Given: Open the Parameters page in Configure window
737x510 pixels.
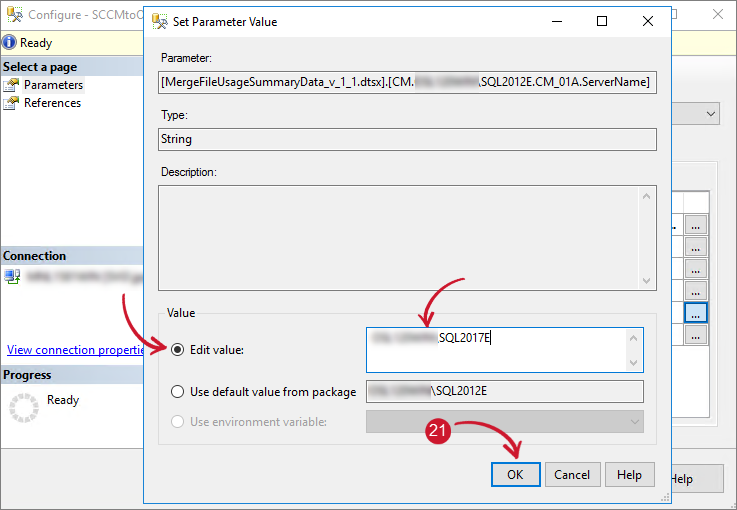Looking at the screenshot, I should tap(53, 85).
